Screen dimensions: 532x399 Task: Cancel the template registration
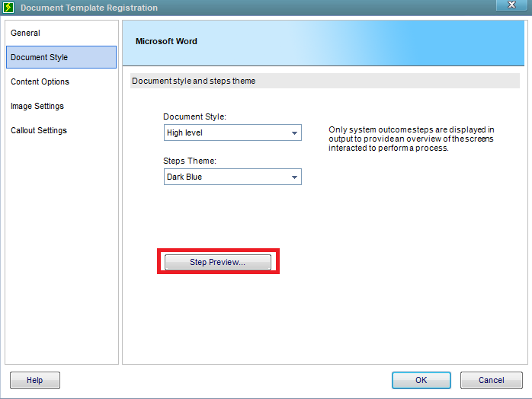tap(492, 380)
